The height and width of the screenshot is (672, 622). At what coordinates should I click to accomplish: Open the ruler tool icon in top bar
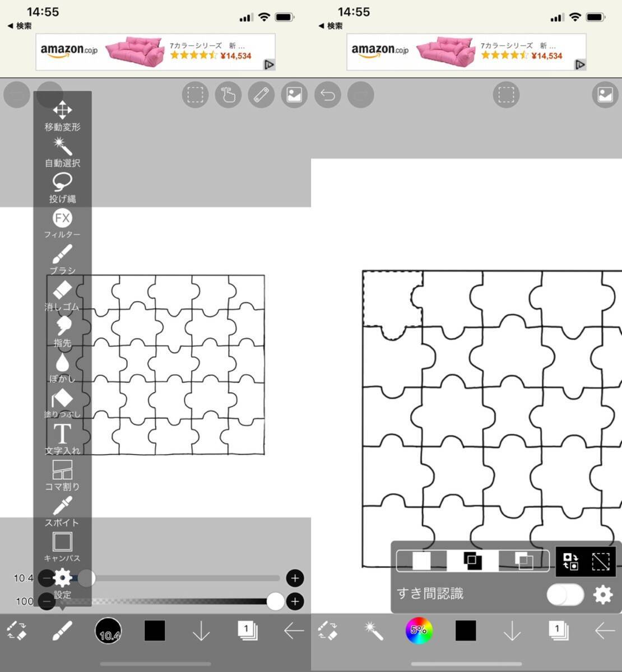261,95
